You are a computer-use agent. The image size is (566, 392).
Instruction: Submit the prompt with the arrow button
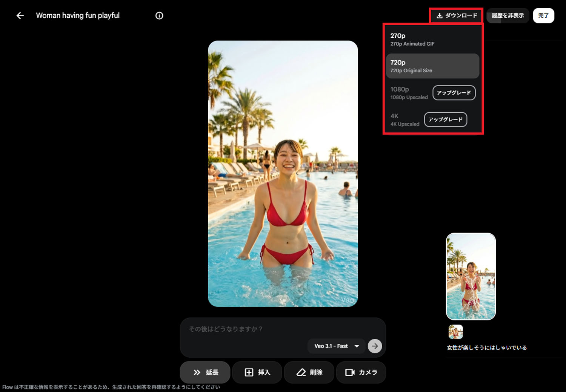[374, 346]
